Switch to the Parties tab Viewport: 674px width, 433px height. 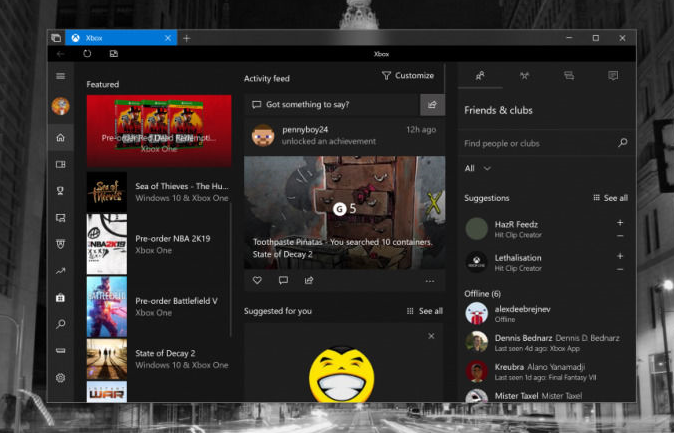click(x=524, y=76)
